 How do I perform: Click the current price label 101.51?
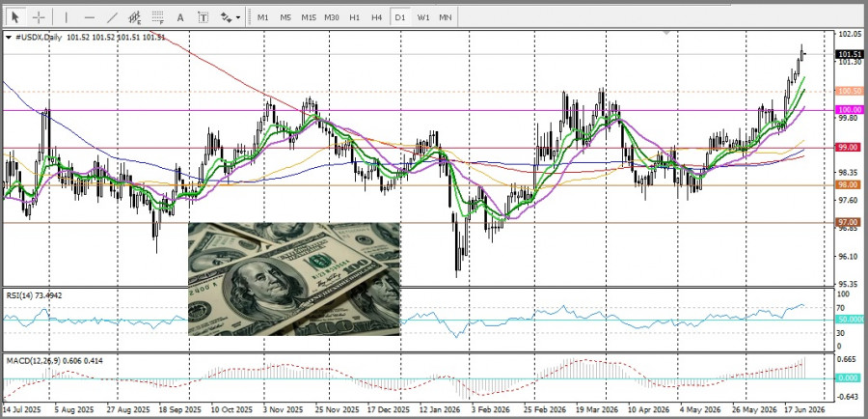click(850, 54)
